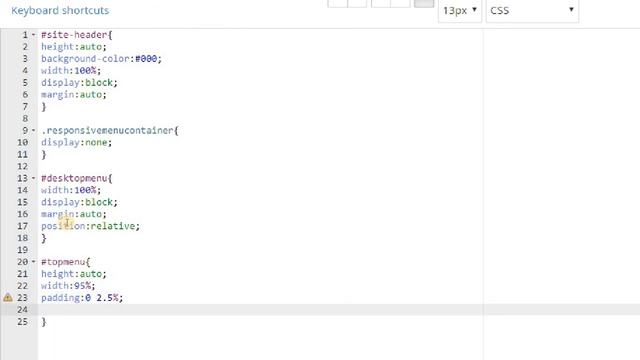This screenshot has height=360, width=640.
Task: Click height:auto; on line 21
Action: [73, 274]
